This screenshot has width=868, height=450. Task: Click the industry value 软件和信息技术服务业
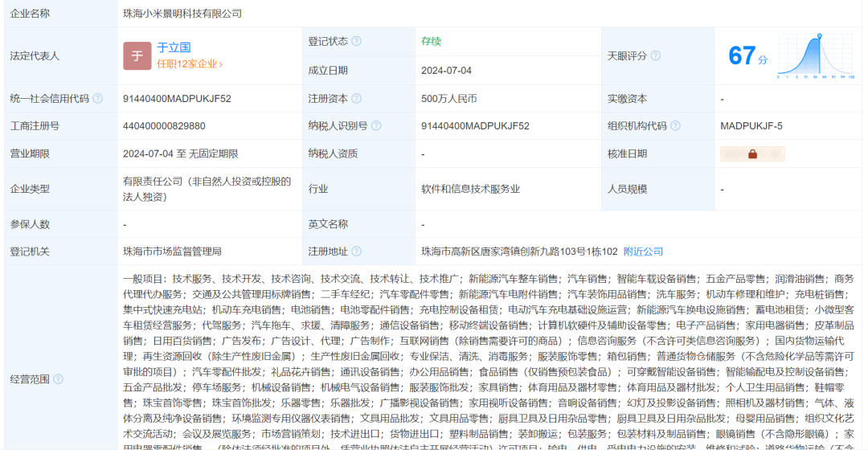470,190
